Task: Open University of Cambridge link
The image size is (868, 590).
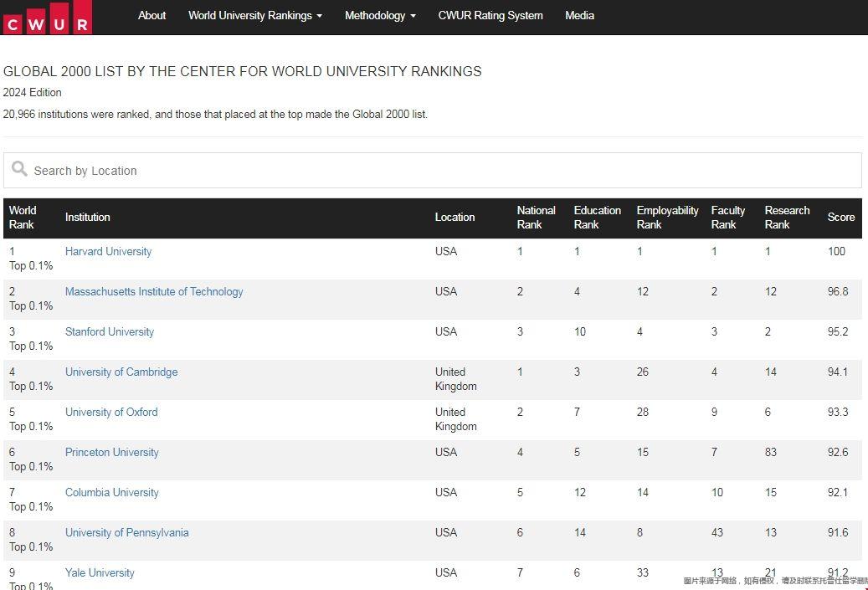Action: [x=121, y=372]
